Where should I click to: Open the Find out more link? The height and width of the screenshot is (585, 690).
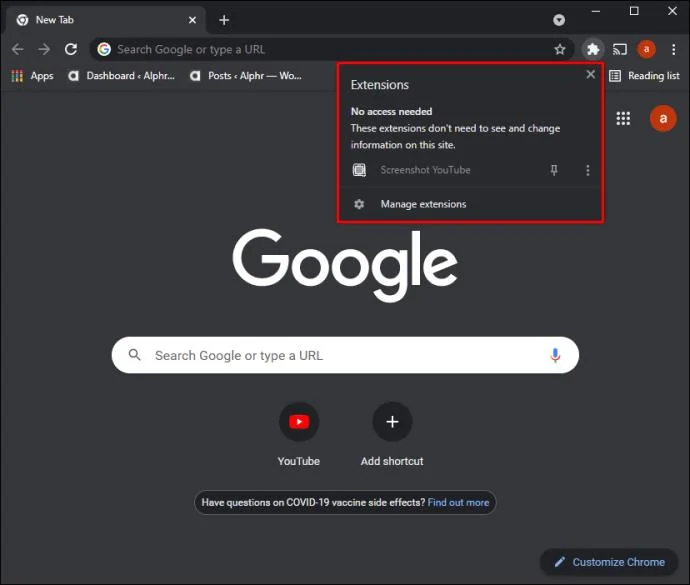coord(458,502)
